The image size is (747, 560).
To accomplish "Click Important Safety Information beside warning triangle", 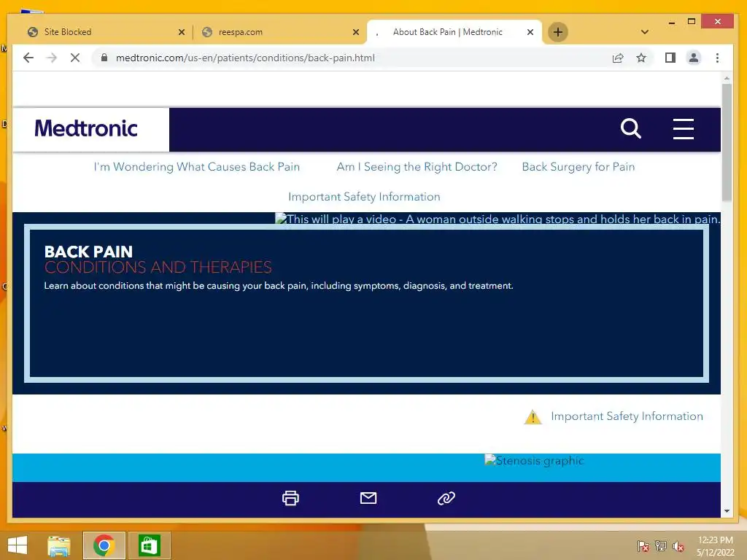I will (x=627, y=416).
